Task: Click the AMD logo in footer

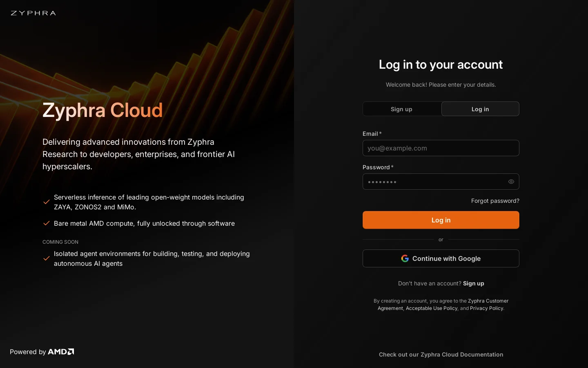Action: tap(61, 352)
